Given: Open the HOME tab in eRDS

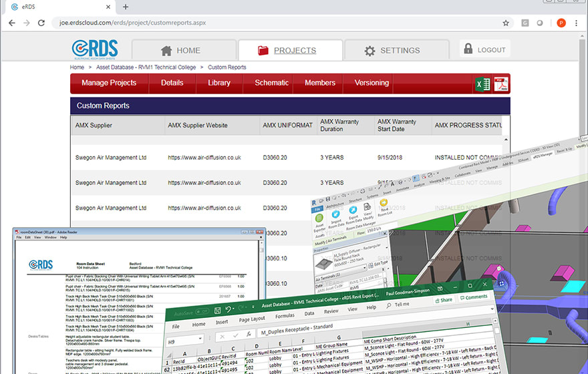Looking at the screenshot, I should (184, 50).
